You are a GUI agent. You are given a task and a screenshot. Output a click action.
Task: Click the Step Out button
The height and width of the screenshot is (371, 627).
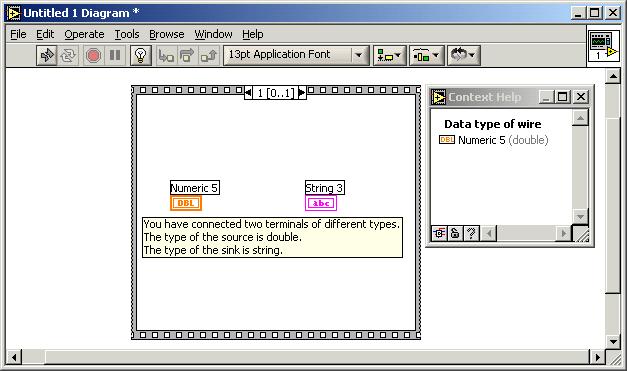pyautogui.click(x=208, y=55)
